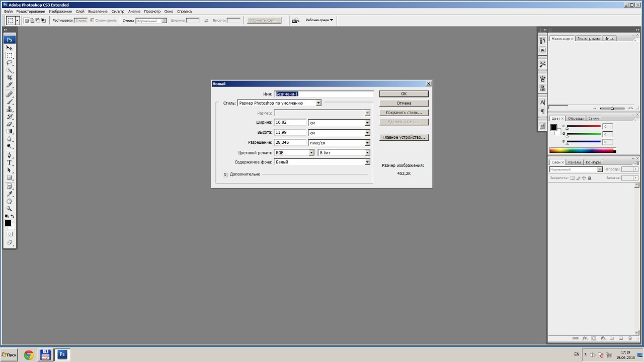The width and height of the screenshot is (644, 362).
Task: Click the Ширина value field
Action: click(x=290, y=123)
